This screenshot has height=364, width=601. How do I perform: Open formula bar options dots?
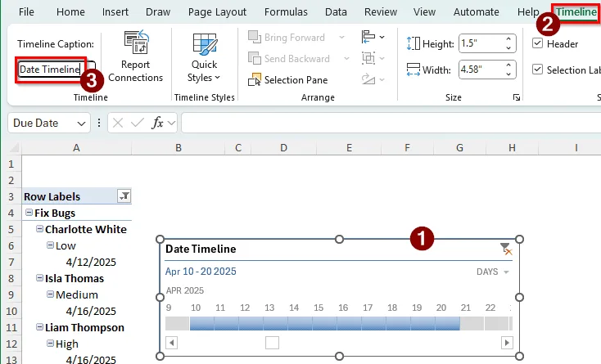(x=99, y=123)
